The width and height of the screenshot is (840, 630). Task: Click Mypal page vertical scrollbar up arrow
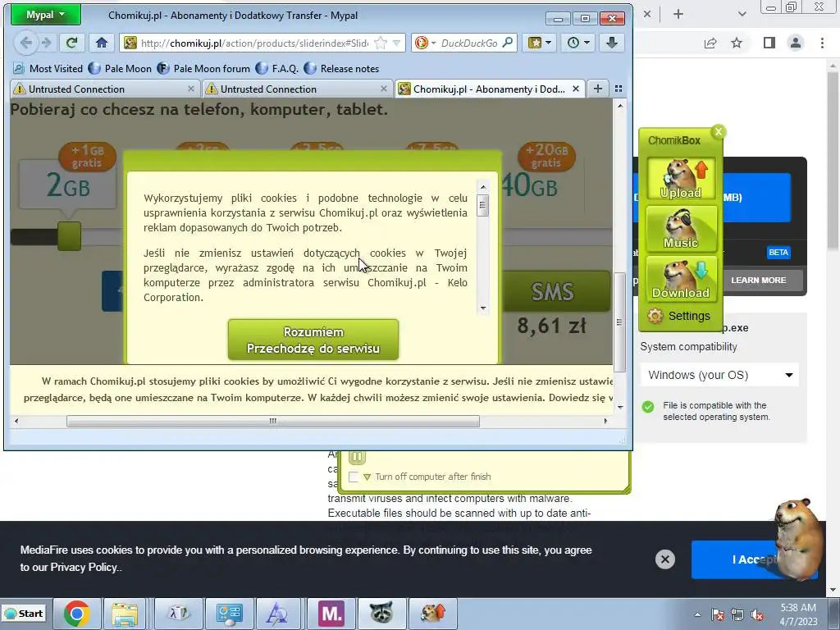(x=620, y=106)
